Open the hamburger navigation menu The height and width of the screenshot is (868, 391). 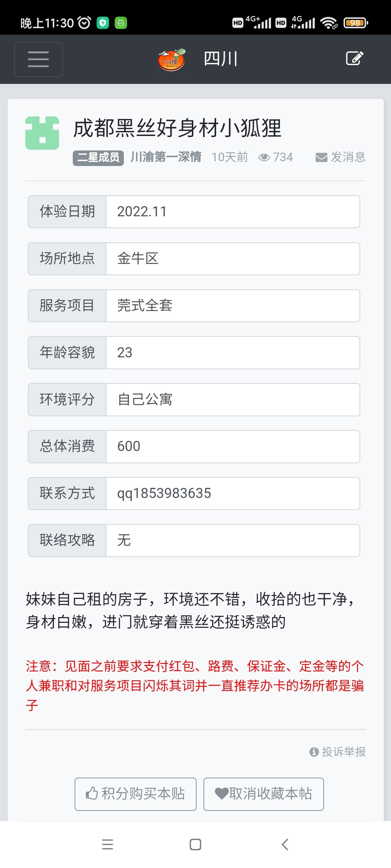(38, 59)
